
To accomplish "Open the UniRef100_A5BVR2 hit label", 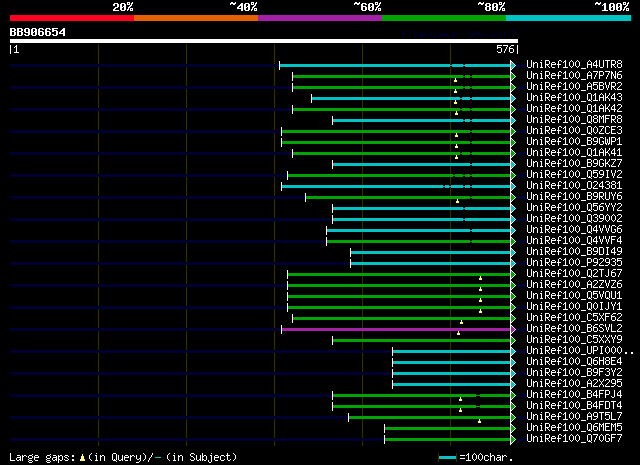I will (574, 87).
